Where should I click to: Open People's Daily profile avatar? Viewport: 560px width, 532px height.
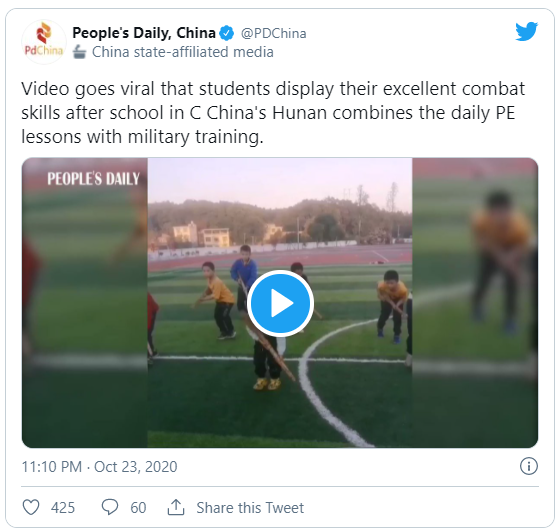click(44, 42)
